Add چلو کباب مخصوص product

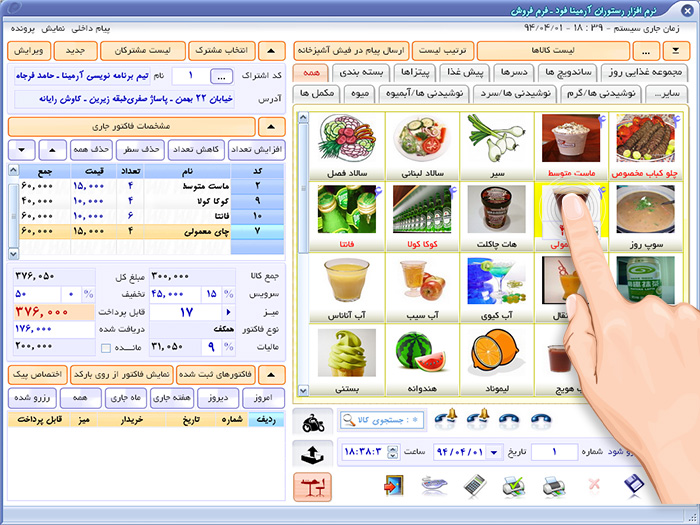[x=646, y=146]
